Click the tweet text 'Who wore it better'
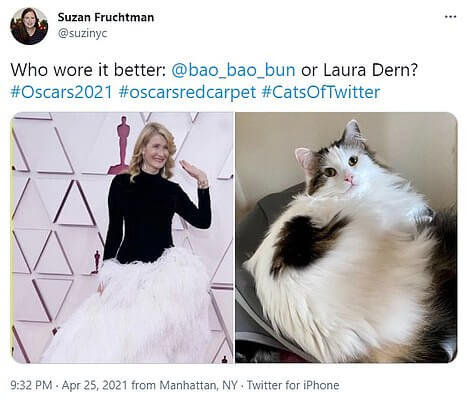 pos(88,70)
